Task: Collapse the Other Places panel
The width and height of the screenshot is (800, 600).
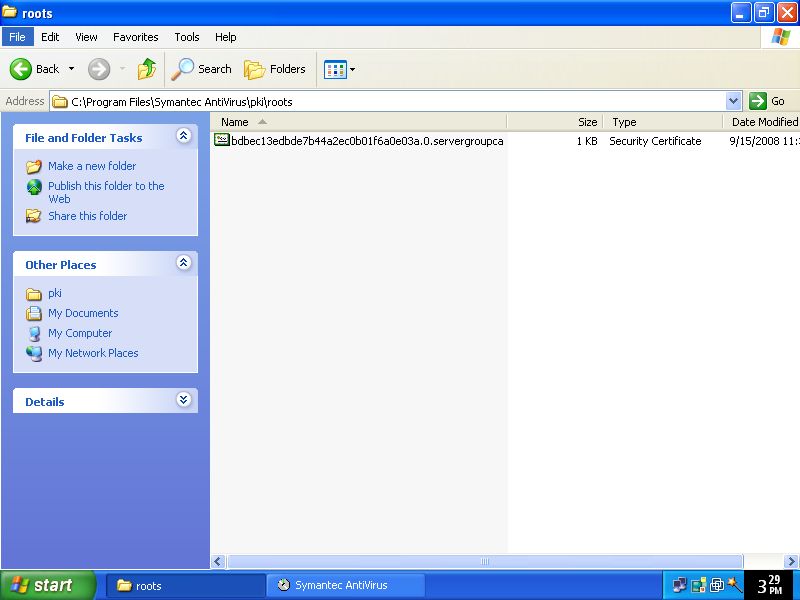Action: click(184, 263)
